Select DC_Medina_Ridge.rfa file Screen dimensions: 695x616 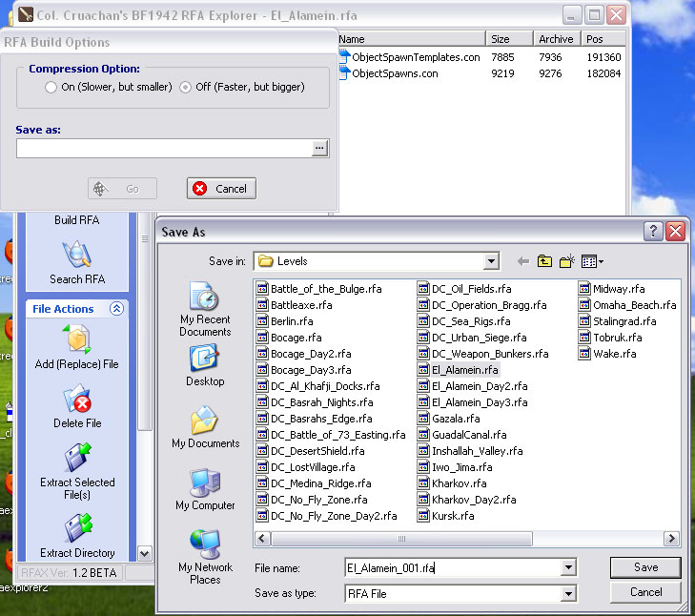click(314, 483)
